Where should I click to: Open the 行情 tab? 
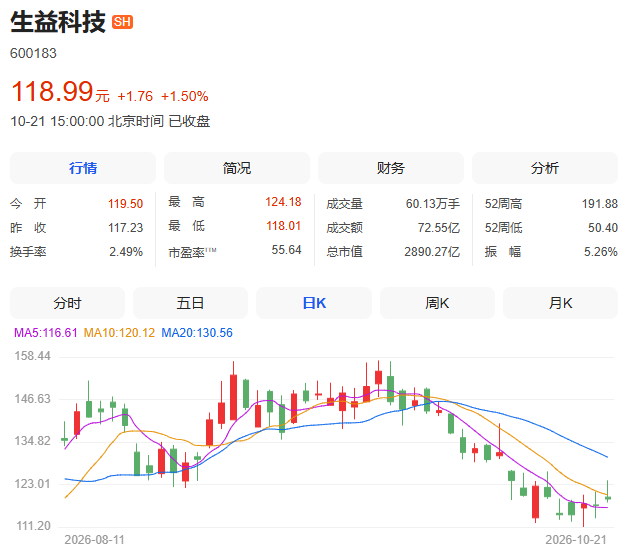coord(83,168)
